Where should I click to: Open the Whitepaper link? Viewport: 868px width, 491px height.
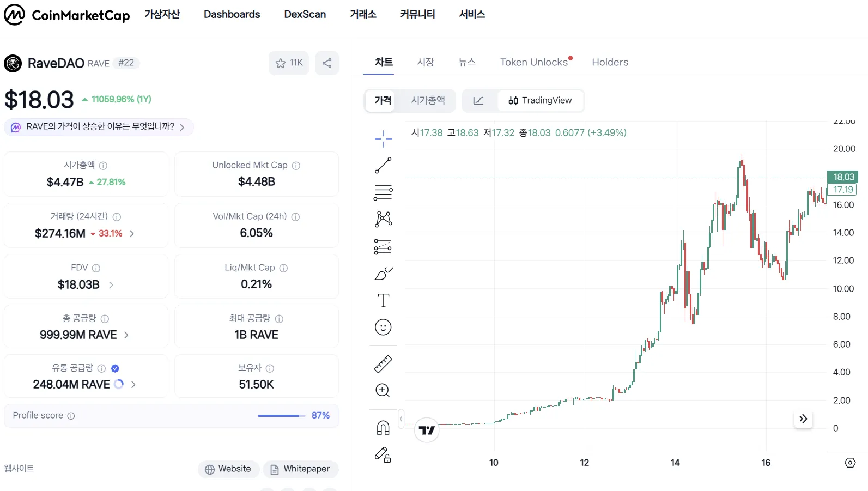click(x=300, y=469)
